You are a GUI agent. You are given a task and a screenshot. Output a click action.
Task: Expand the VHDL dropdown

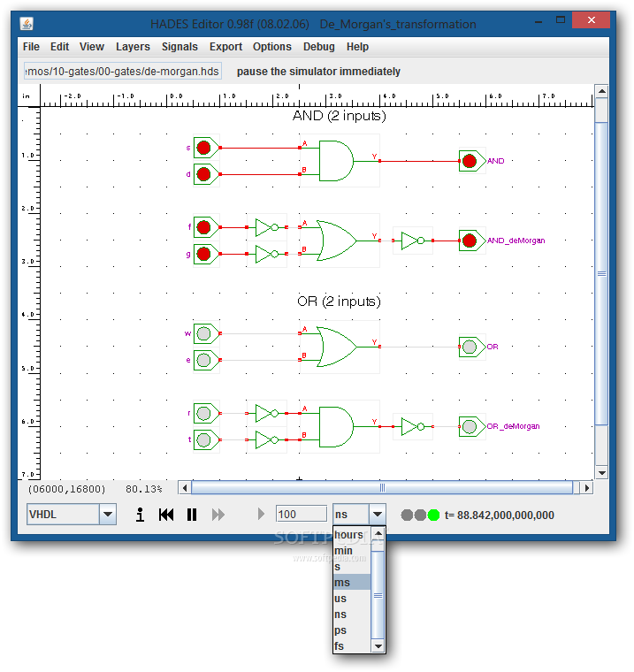(x=108, y=515)
